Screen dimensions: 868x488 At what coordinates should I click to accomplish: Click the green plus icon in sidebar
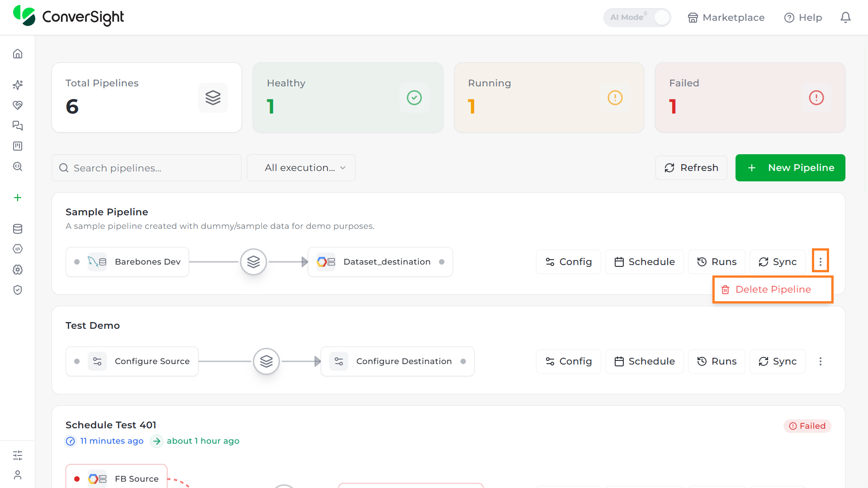(18, 198)
